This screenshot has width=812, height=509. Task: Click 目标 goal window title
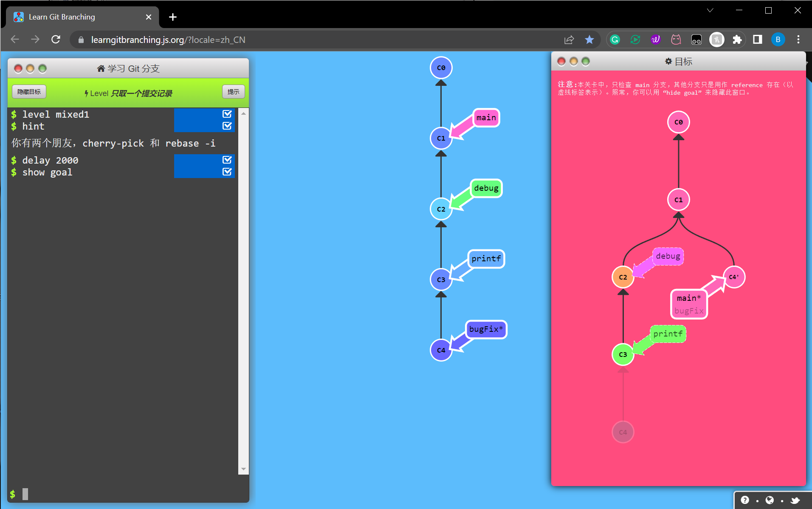[679, 62]
